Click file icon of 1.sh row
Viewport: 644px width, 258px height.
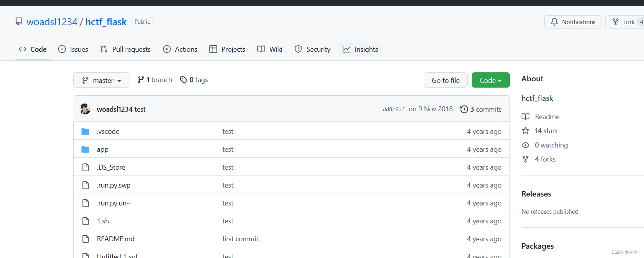tap(86, 221)
